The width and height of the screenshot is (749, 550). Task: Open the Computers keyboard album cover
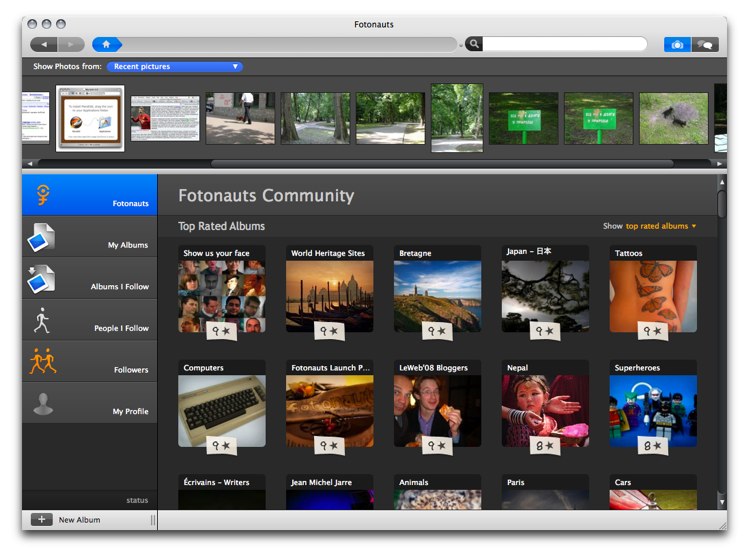[222, 410]
